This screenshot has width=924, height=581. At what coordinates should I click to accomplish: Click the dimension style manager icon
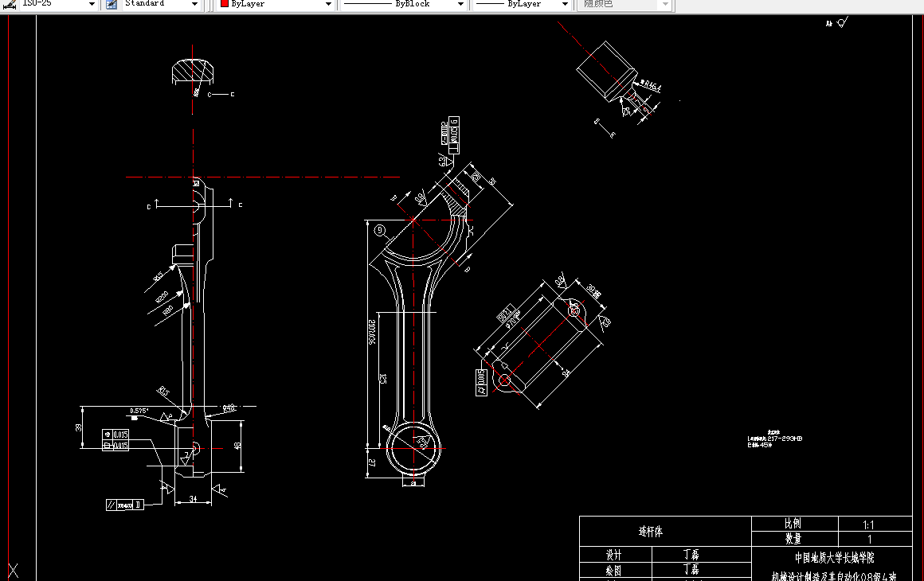tap(10, 4)
